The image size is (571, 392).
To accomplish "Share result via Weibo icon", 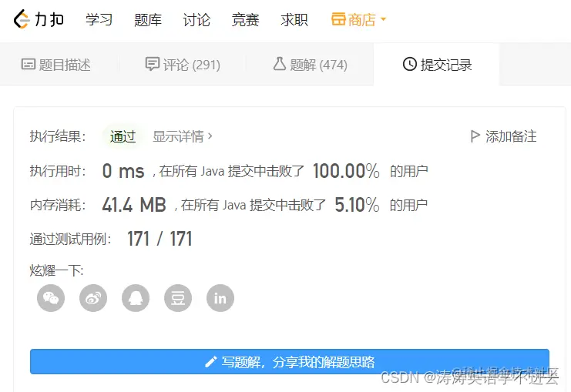I will click(x=93, y=298).
